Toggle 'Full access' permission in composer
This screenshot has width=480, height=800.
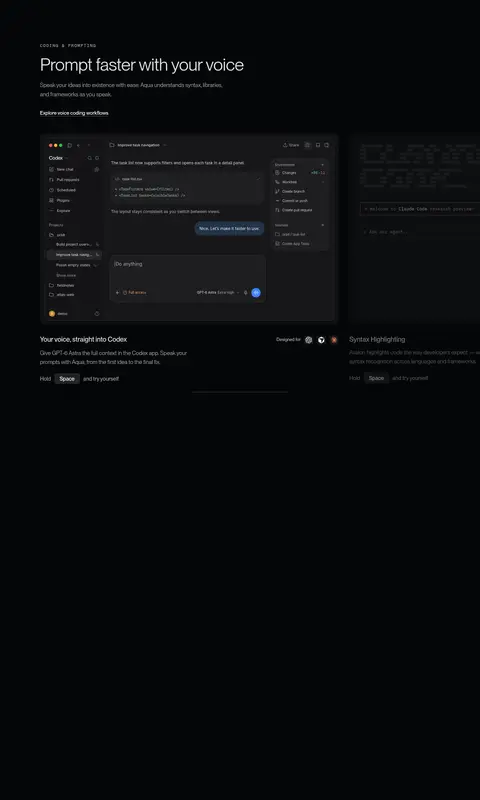135,293
